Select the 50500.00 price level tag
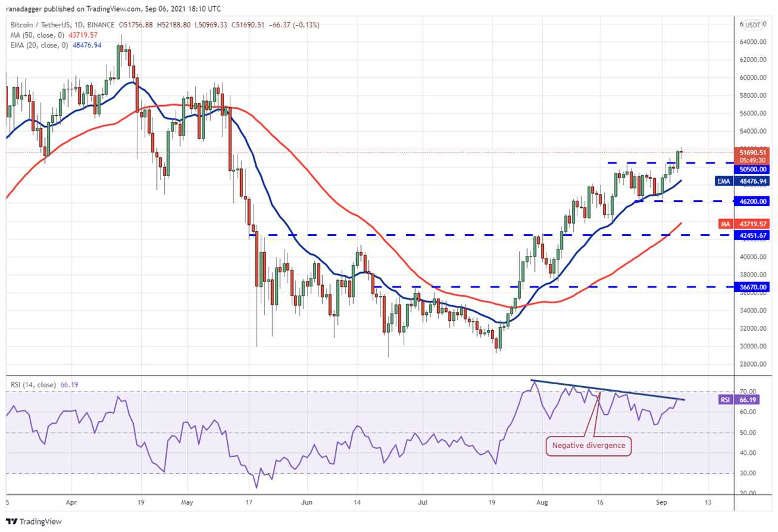This screenshot has width=778, height=532. (x=752, y=169)
